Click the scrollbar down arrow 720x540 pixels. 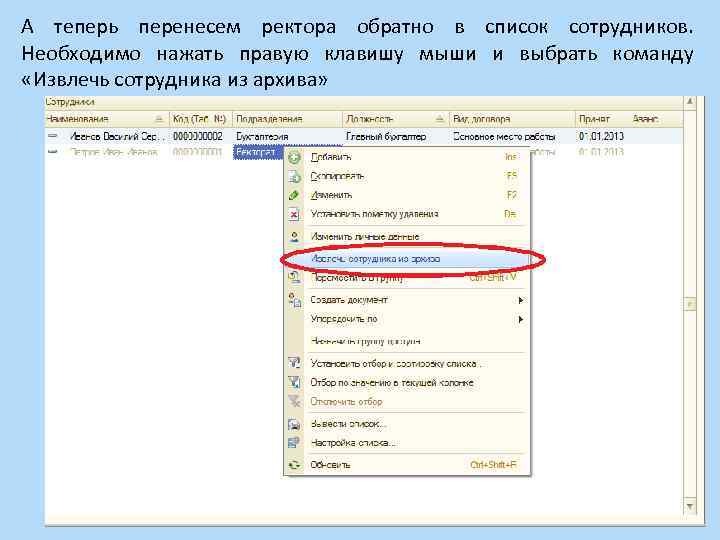coord(689,506)
